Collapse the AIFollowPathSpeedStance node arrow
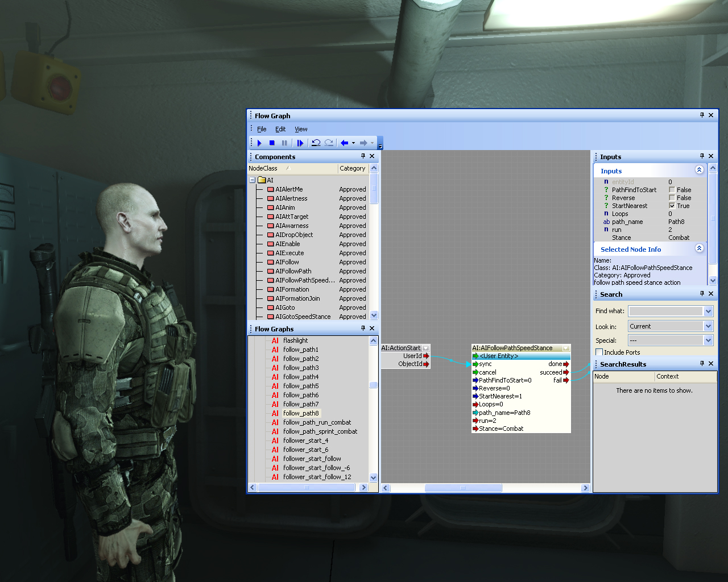Viewport: 728px width, 582px height. 566,348
